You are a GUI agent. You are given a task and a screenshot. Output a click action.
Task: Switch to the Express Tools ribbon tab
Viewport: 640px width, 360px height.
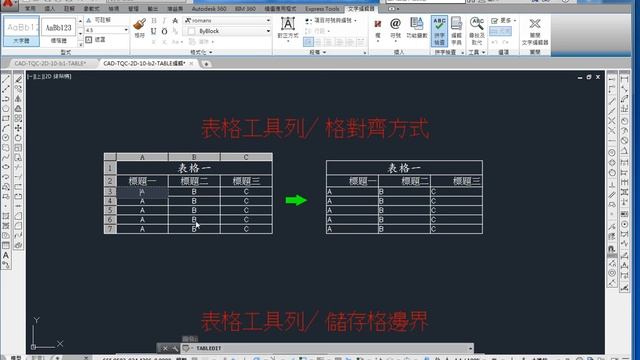click(322, 9)
